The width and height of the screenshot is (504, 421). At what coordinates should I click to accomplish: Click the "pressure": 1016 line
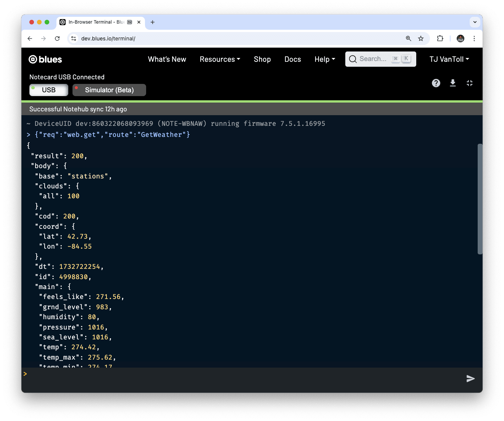click(73, 327)
